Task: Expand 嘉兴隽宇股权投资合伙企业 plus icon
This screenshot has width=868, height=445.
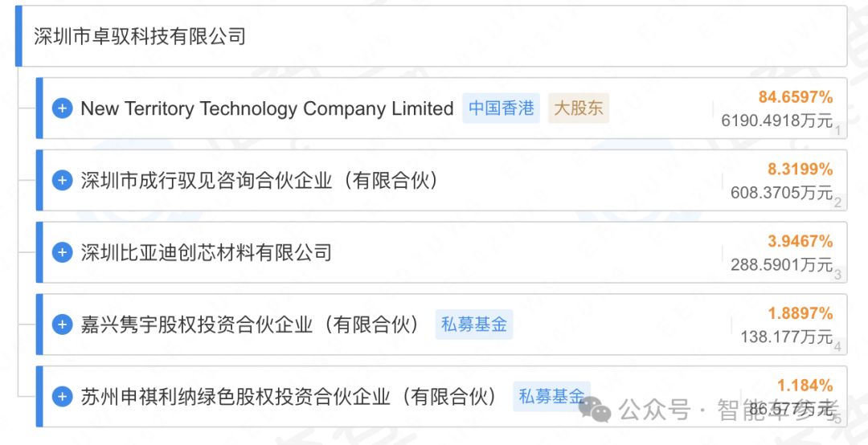Action: (62, 325)
